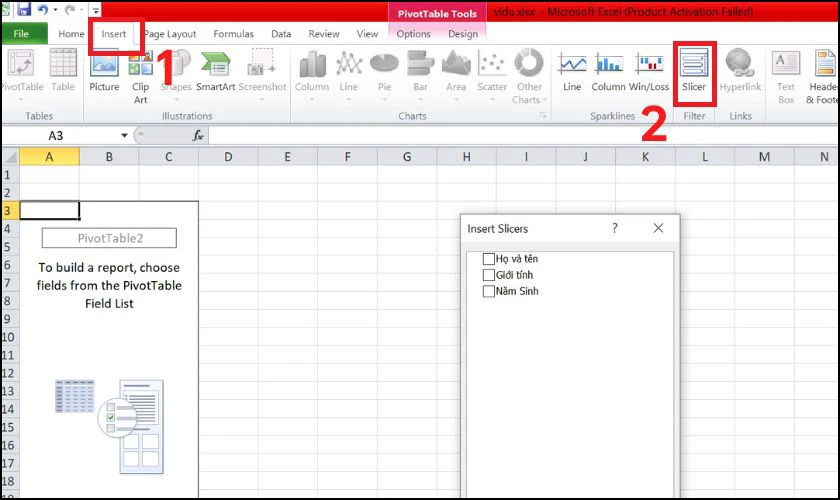Insert a Column sparkline
840x500 pixels.
coord(608,71)
